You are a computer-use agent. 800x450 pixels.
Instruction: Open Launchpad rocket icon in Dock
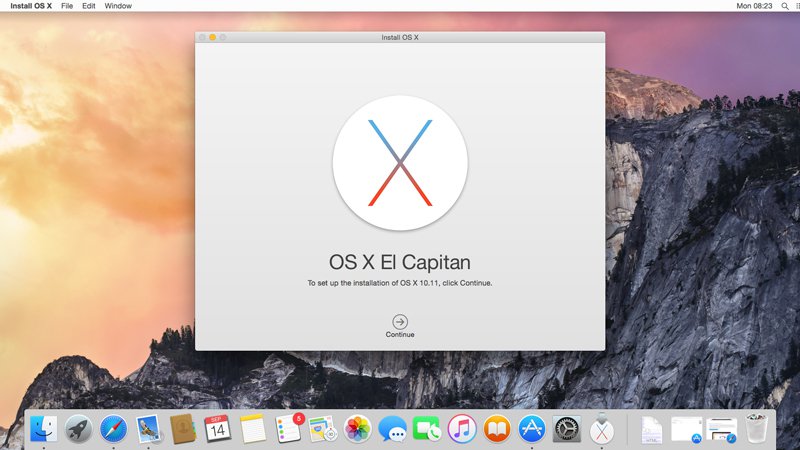78,429
